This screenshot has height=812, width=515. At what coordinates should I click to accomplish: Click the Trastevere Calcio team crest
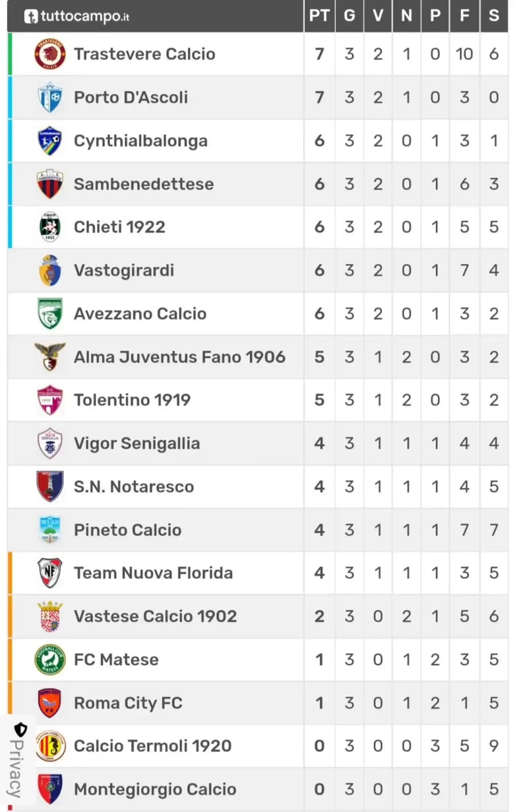50,54
